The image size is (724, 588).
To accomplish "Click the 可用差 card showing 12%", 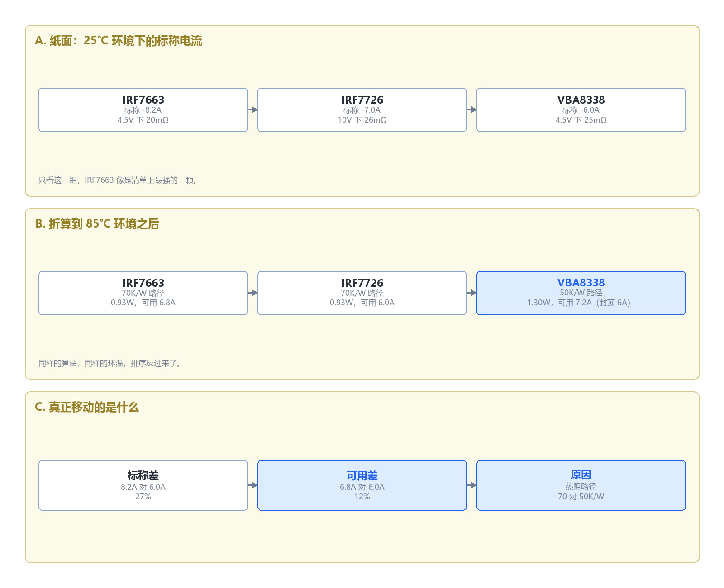I will (362, 485).
